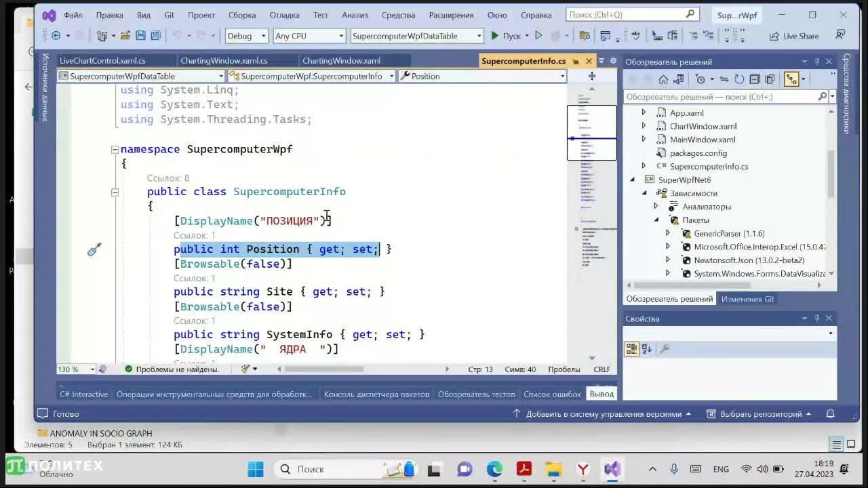Toggle auto-hide pin on Свойства panel
Screen dimensions: 868x488
coord(816,318)
